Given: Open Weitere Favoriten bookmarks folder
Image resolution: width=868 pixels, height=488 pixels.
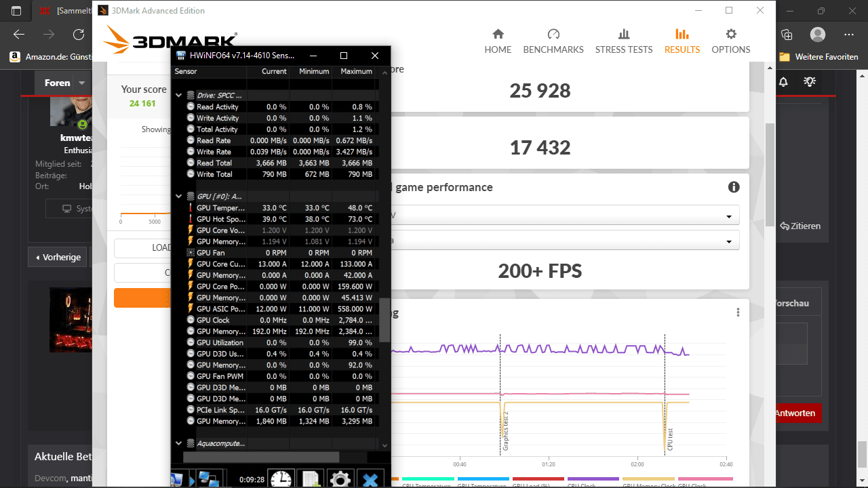Looking at the screenshot, I should (x=819, y=57).
